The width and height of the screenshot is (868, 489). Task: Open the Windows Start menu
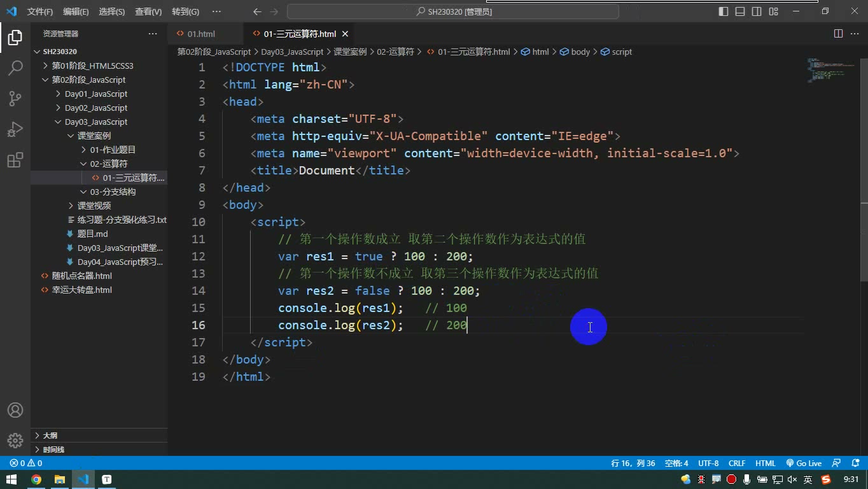tap(11, 479)
